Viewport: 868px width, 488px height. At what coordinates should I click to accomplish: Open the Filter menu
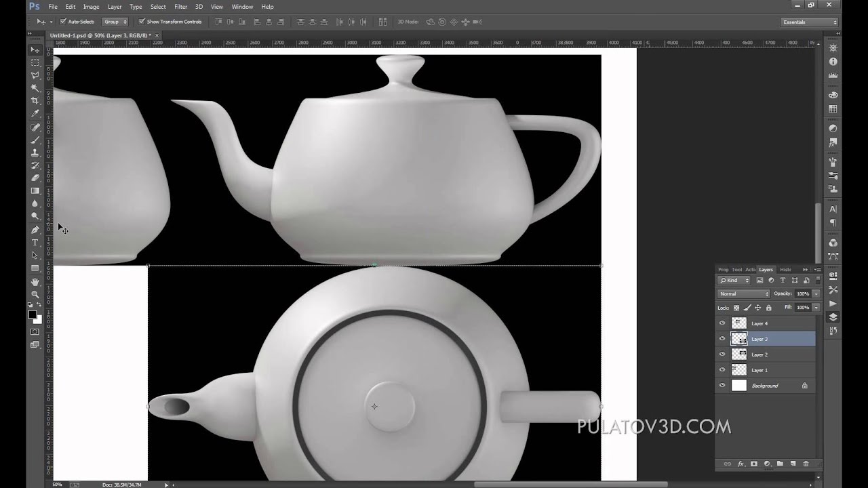[x=180, y=7]
